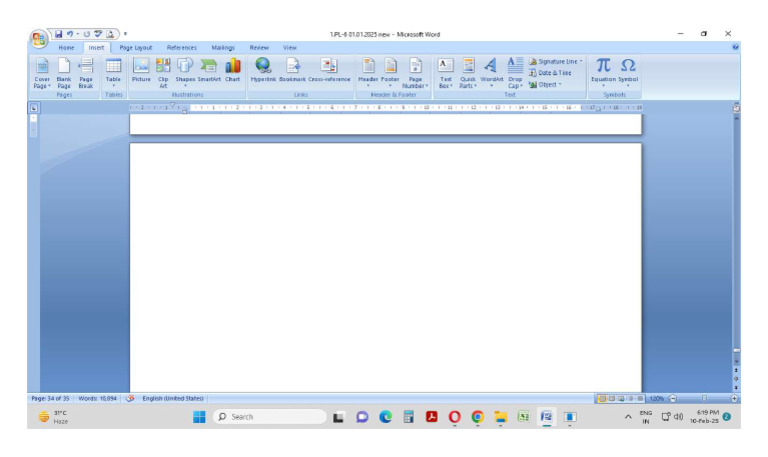Click the tab stop selector at ruler corner
The image size is (768, 457).
pos(34,108)
